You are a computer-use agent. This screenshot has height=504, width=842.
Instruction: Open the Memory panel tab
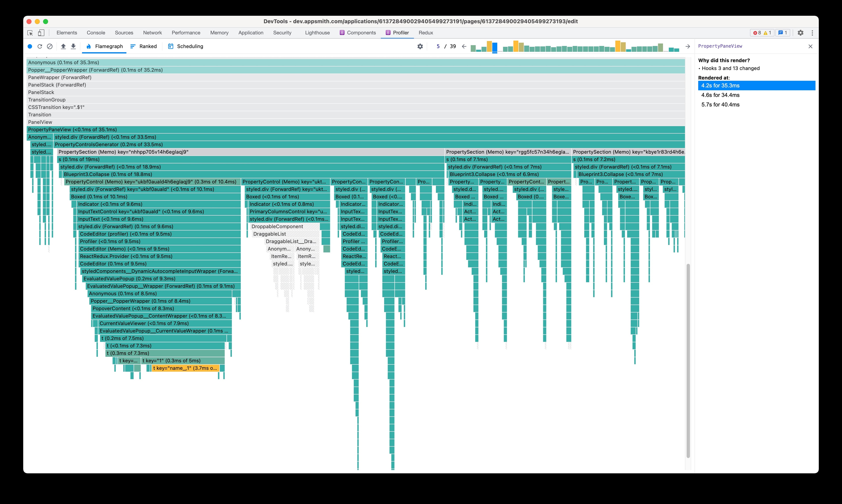[x=219, y=33]
